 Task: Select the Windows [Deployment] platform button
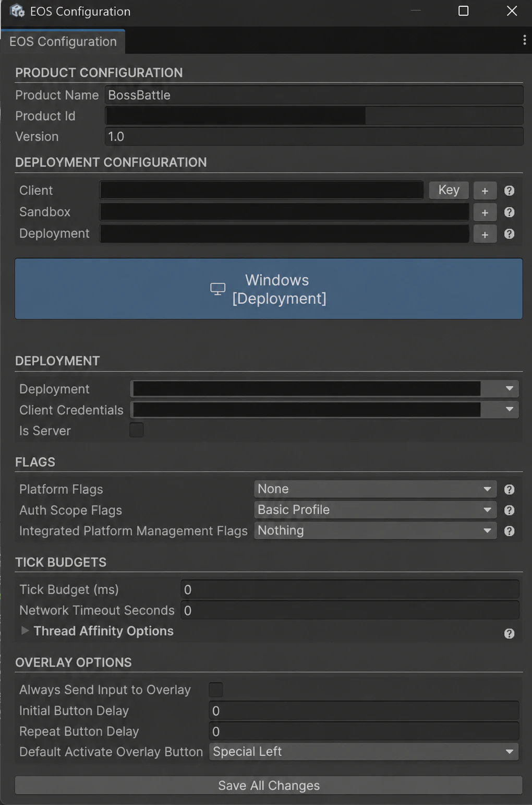(269, 289)
